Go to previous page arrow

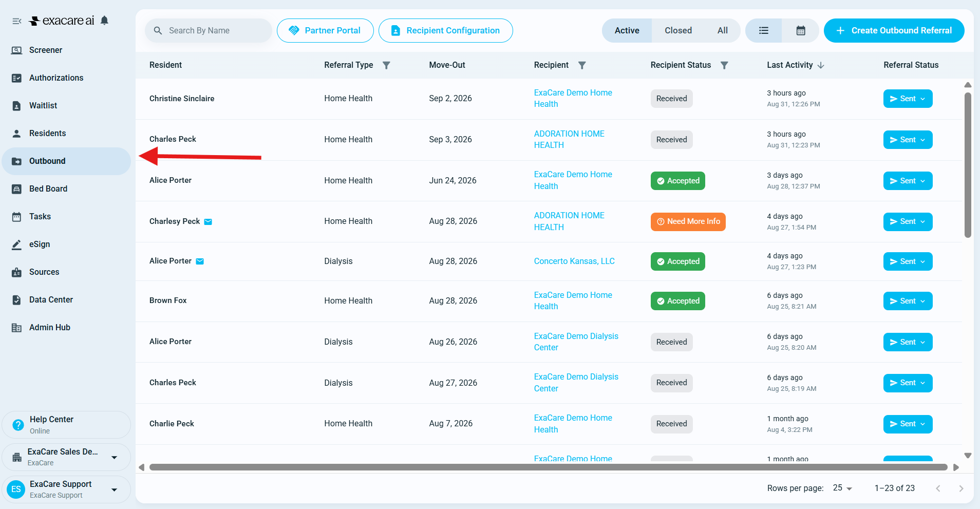pos(938,488)
